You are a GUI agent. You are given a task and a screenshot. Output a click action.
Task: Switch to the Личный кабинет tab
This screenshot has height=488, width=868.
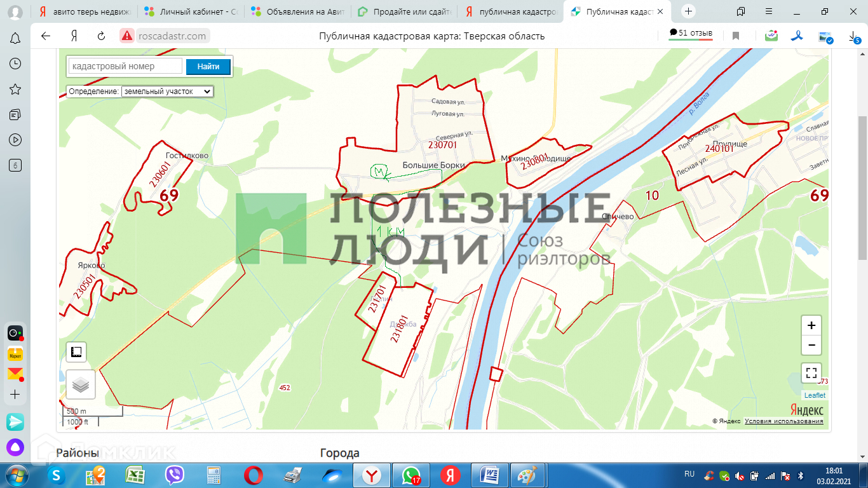(192, 11)
